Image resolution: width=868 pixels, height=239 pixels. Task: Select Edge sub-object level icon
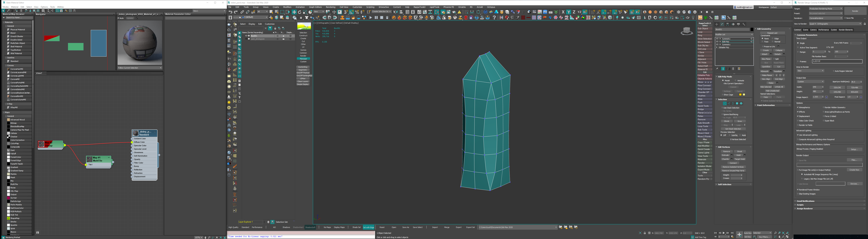point(729,104)
